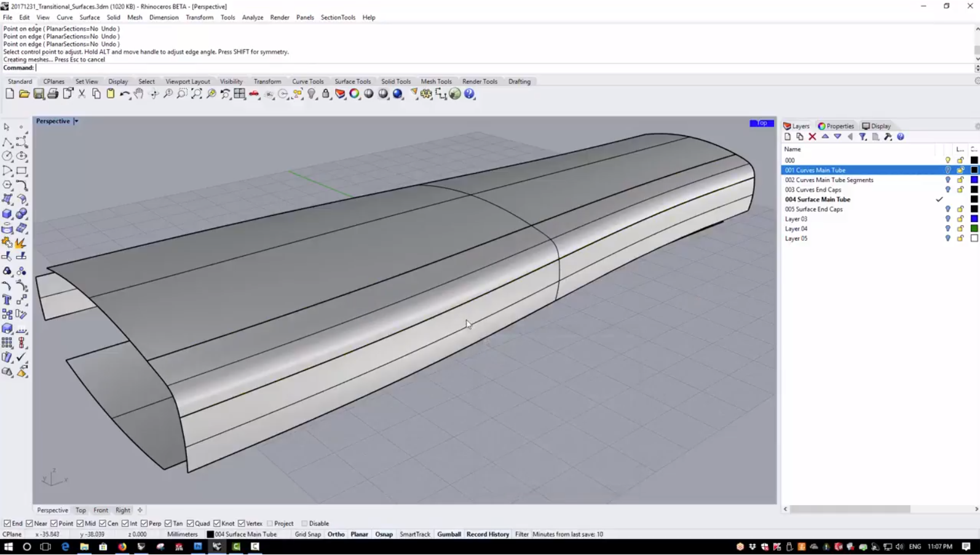The height and width of the screenshot is (555, 980).
Task: Click the blue color swatch of Layer 03
Action: coord(974,219)
